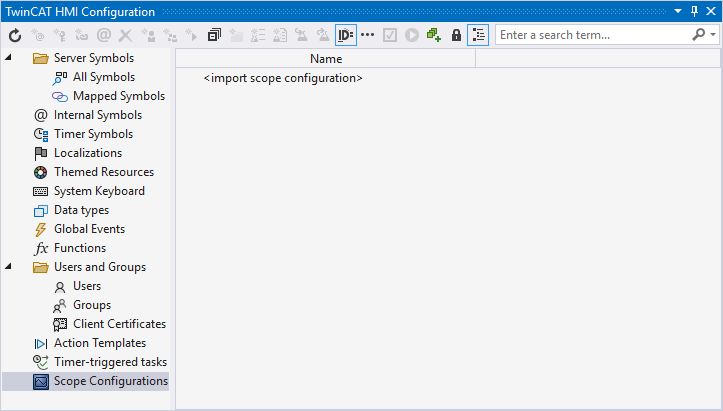Open Functions tree entry
This screenshot has width=723, height=411.
coord(80,248)
